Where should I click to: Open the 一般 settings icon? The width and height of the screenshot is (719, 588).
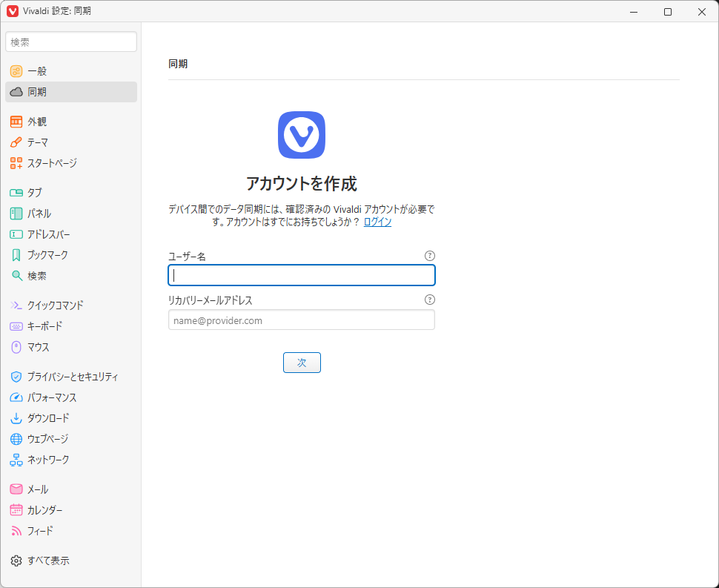[x=16, y=71]
